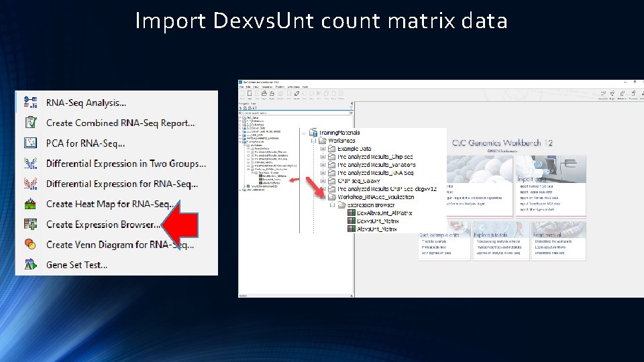Expand Pre analyzed Results_Variations folder
Screen dimensions: 644x362
[323, 165]
